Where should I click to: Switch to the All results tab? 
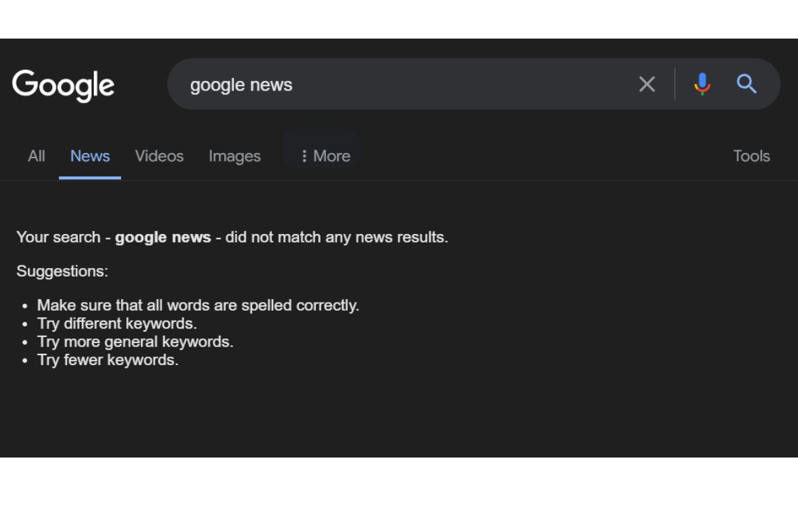37,156
